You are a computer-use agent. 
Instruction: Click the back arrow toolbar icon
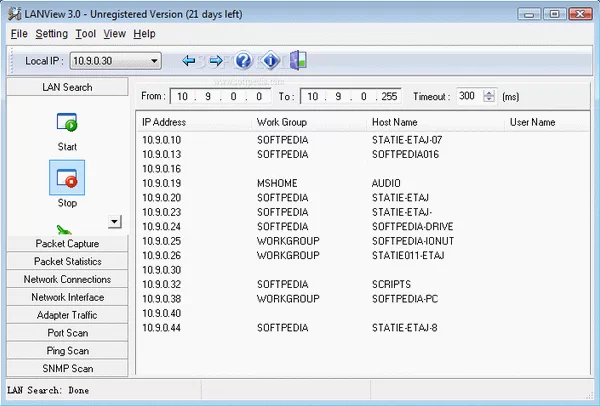point(189,60)
